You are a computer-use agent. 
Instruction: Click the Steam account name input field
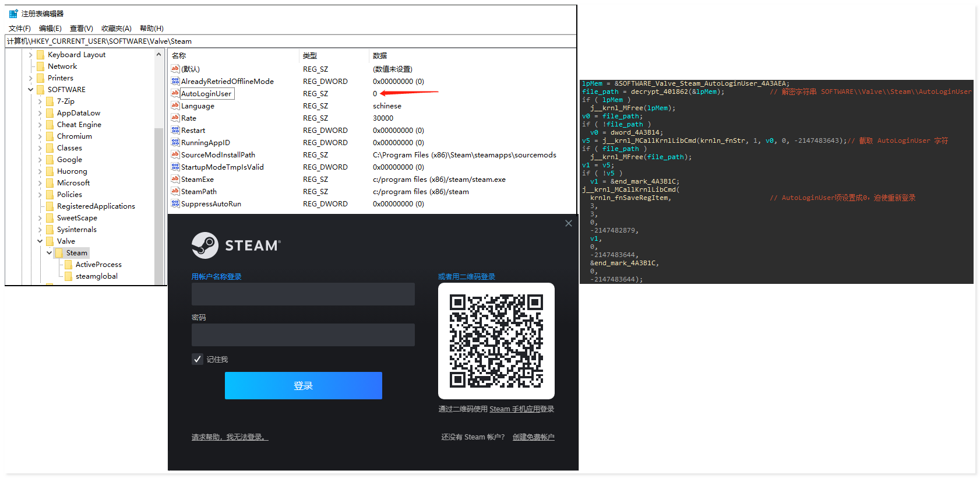(x=303, y=294)
